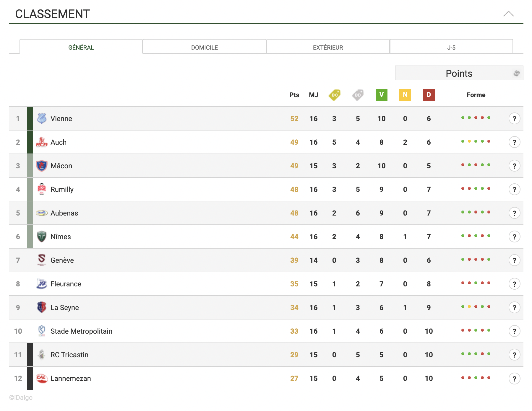The width and height of the screenshot is (532, 411).
Task: Click the Pts column header
Action: (x=294, y=95)
